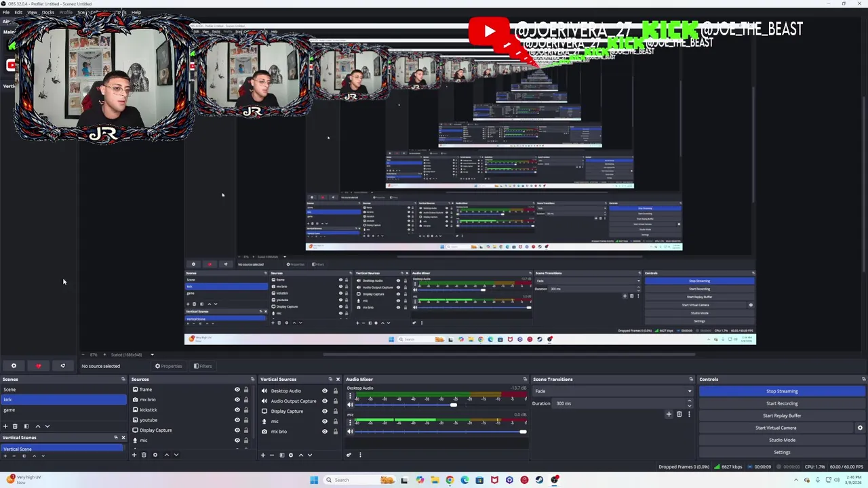
Task: Delete selected source with trash icon in Sources
Action: point(144,455)
